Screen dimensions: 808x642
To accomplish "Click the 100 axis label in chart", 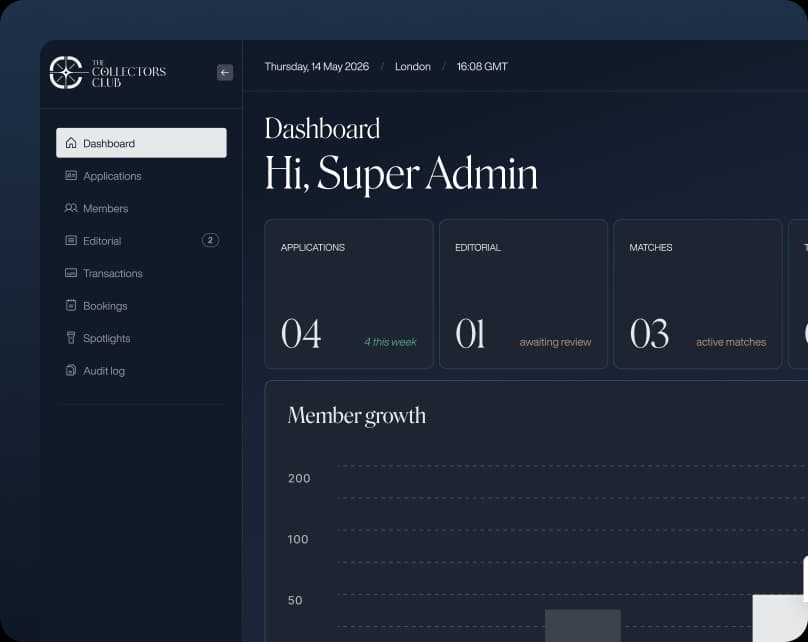I will tap(298, 539).
